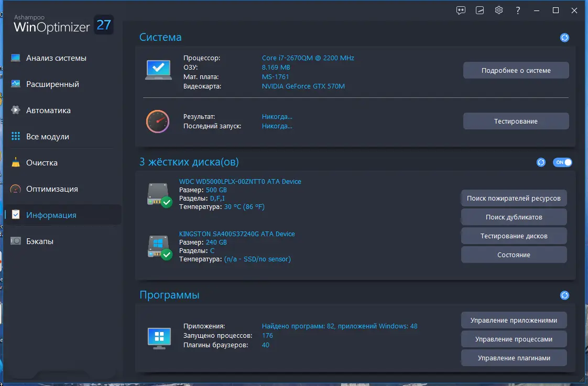
Task: Open the NVIDIA GeForce GTX 570M link
Action: click(x=303, y=86)
